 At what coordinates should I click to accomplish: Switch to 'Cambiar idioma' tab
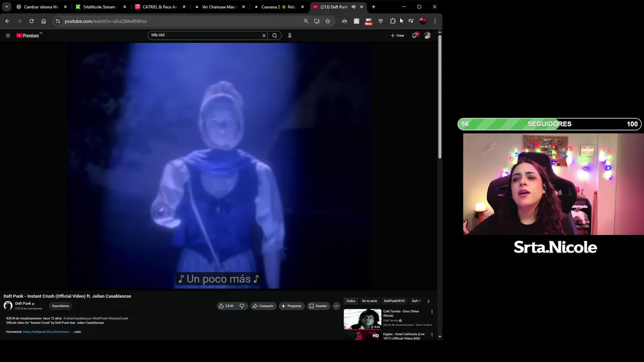(x=41, y=7)
